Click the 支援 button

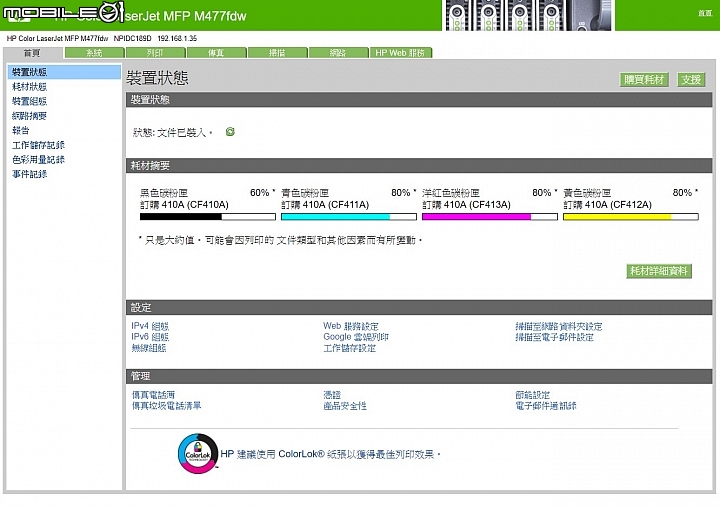coord(691,79)
